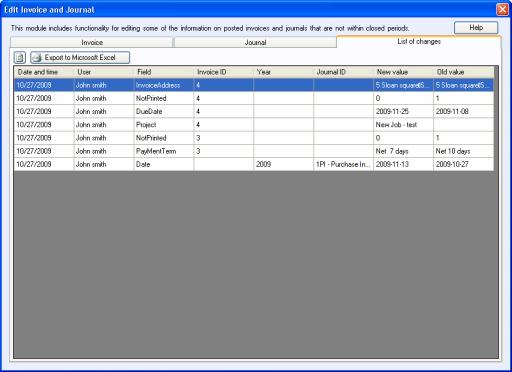This screenshot has width=512, height=372.
Task: Select the InvoiceAddress field cell
Action: (x=164, y=85)
